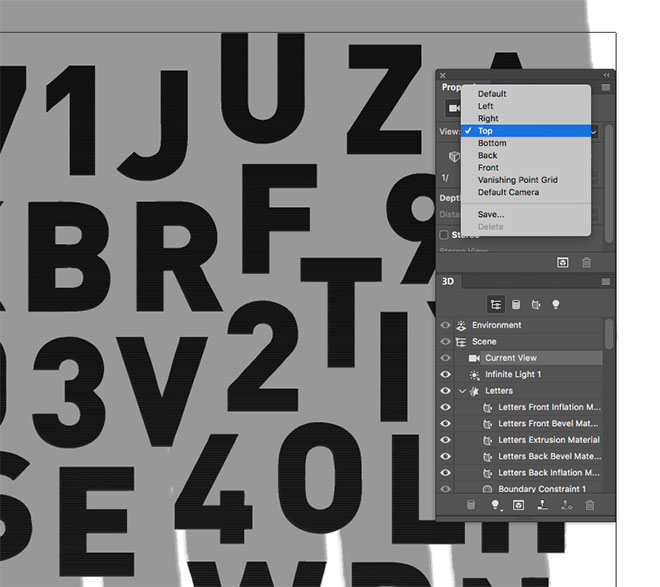Screen dimensions: 660x587
Task: Close the Properties panel group
Action: [x=443, y=75]
